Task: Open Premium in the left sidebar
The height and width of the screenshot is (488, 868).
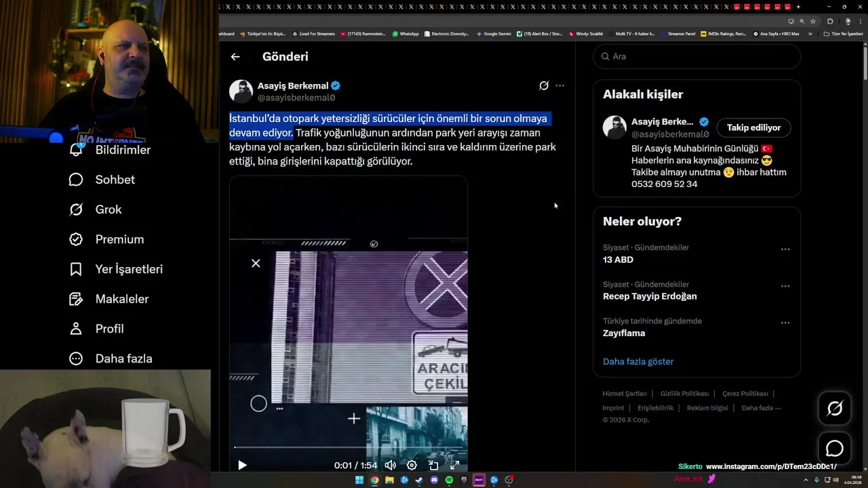Action: click(106, 239)
